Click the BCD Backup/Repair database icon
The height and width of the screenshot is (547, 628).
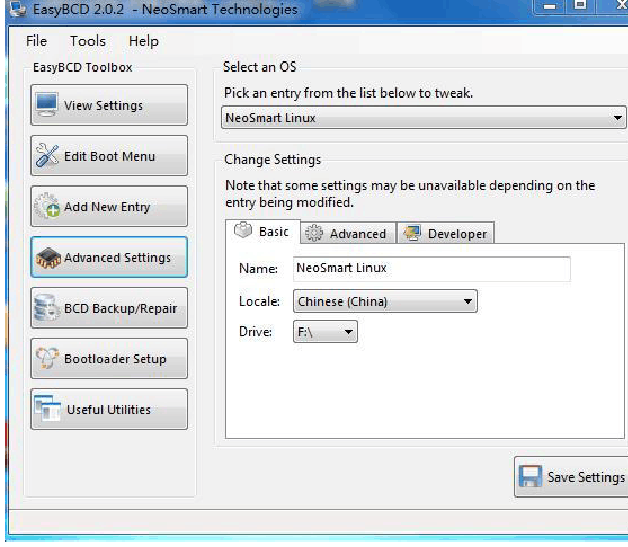[x=46, y=308]
